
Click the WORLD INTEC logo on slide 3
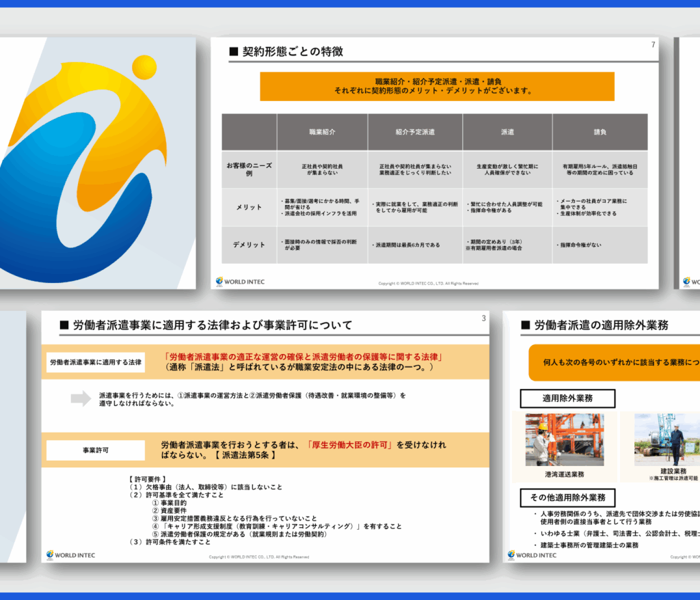click(x=70, y=555)
